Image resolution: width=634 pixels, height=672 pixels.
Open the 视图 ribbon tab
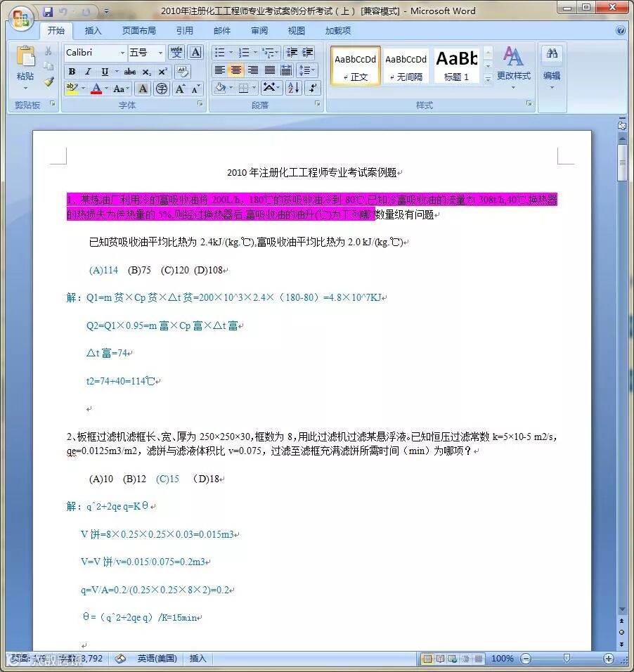click(296, 31)
